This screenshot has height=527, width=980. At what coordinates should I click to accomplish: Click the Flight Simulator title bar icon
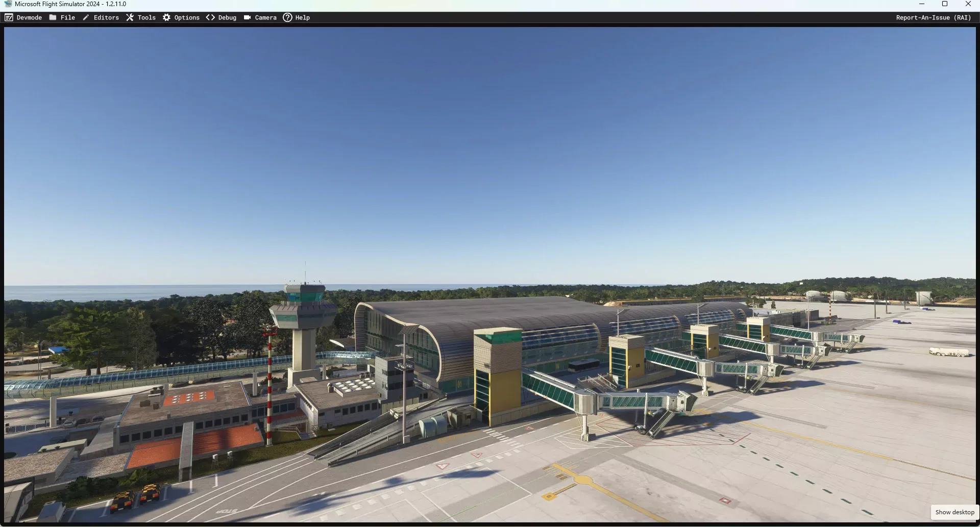(8, 4)
